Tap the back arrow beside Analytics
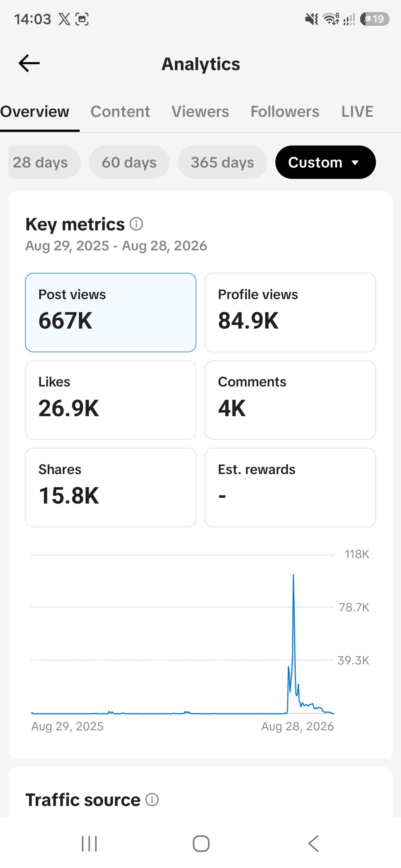Screen dimensions: 401x868 pos(29,63)
